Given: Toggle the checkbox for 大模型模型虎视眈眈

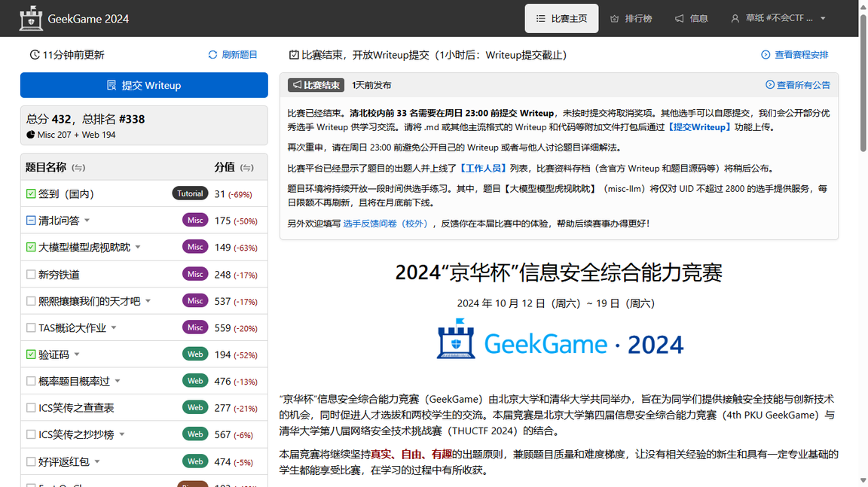Looking at the screenshot, I should 31,247.
